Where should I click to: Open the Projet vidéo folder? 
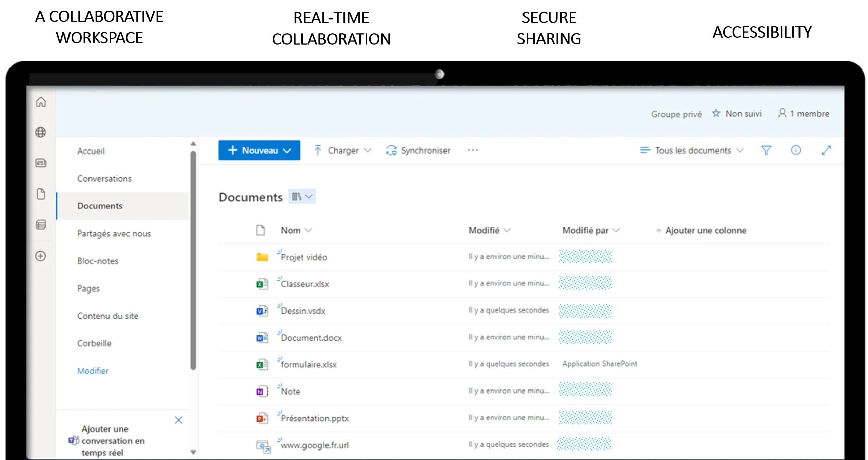coord(304,257)
